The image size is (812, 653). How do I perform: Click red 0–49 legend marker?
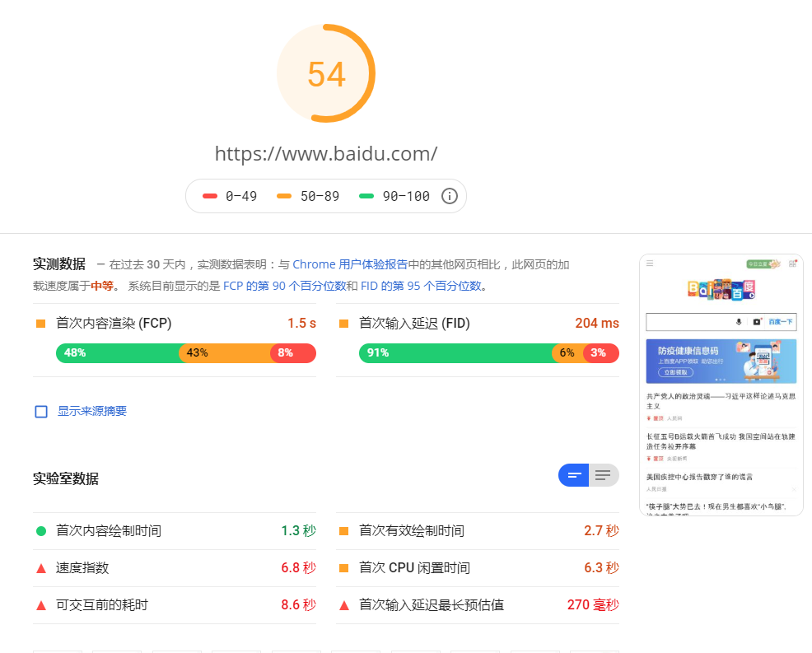(210, 196)
